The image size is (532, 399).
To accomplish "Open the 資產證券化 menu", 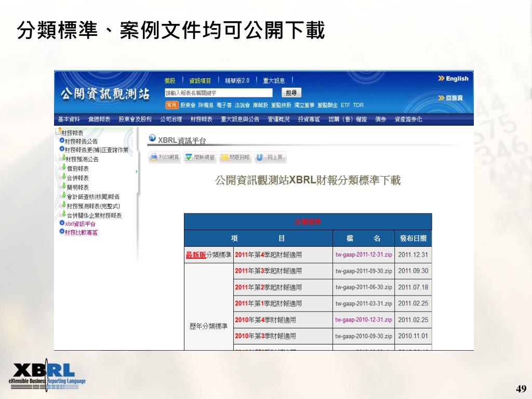I will pos(408,119).
